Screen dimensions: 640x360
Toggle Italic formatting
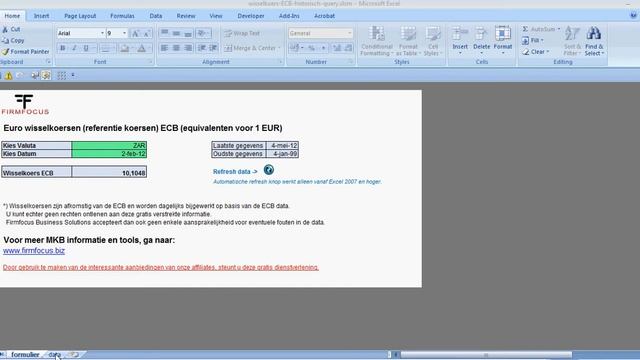point(74,48)
